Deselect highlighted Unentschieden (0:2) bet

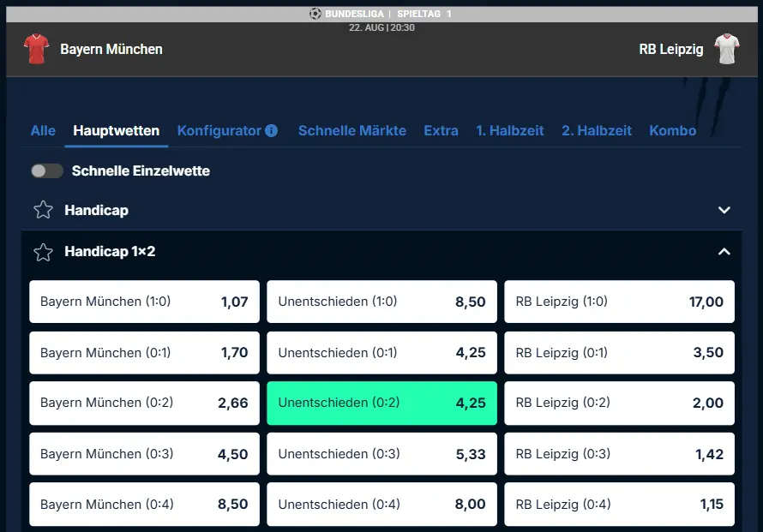(382, 403)
